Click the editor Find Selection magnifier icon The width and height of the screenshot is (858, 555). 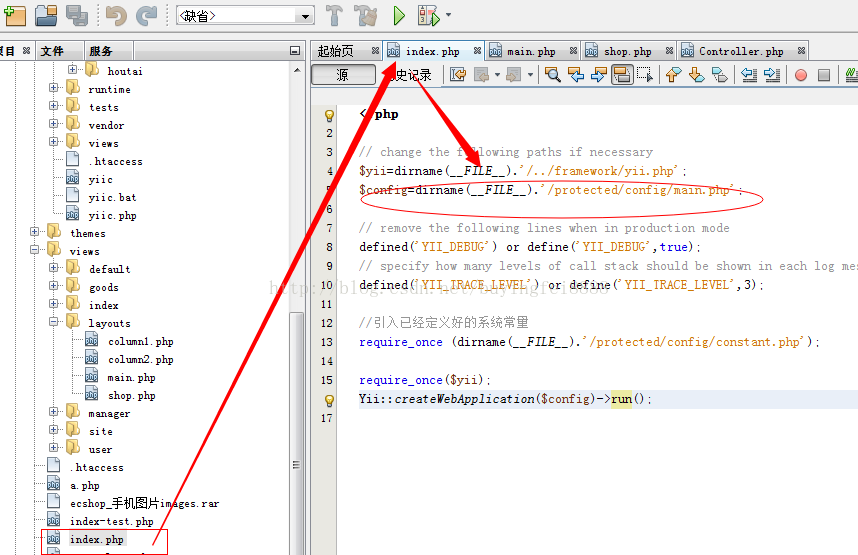pyautogui.click(x=552, y=75)
